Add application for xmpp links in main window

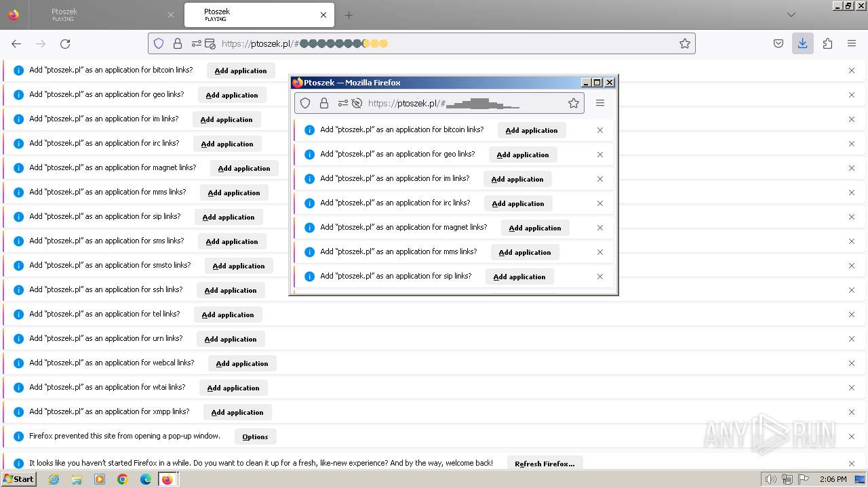[237, 412]
